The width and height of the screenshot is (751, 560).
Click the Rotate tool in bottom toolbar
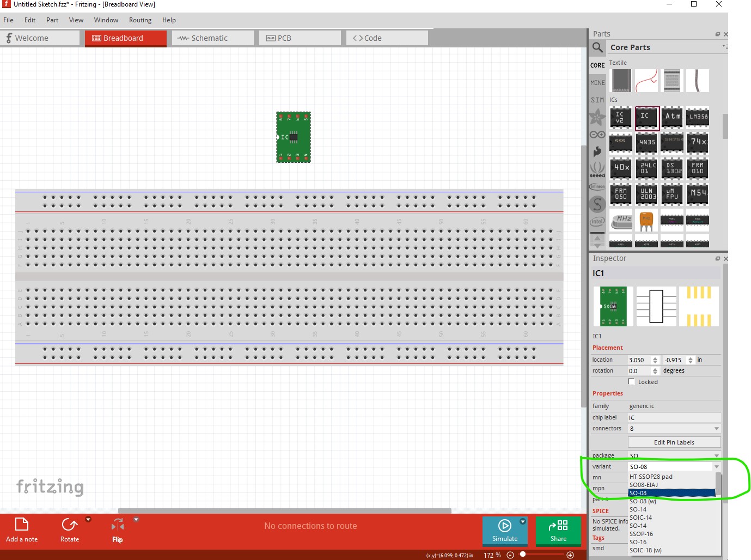(70, 529)
